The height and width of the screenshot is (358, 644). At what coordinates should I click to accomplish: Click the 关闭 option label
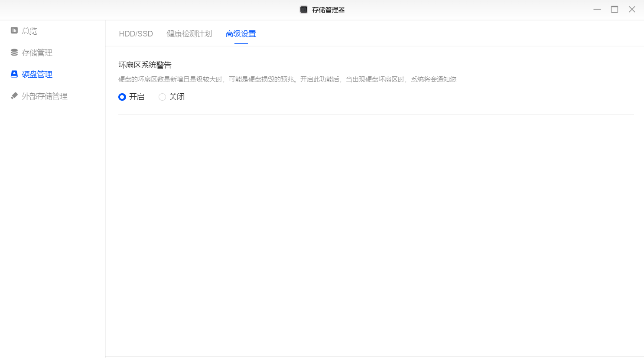(x=177, y=97)
